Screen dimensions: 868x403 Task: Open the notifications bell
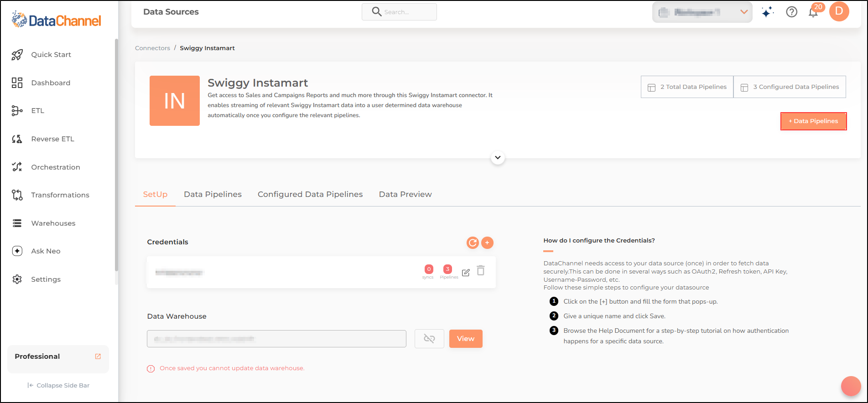click(813, 12)
